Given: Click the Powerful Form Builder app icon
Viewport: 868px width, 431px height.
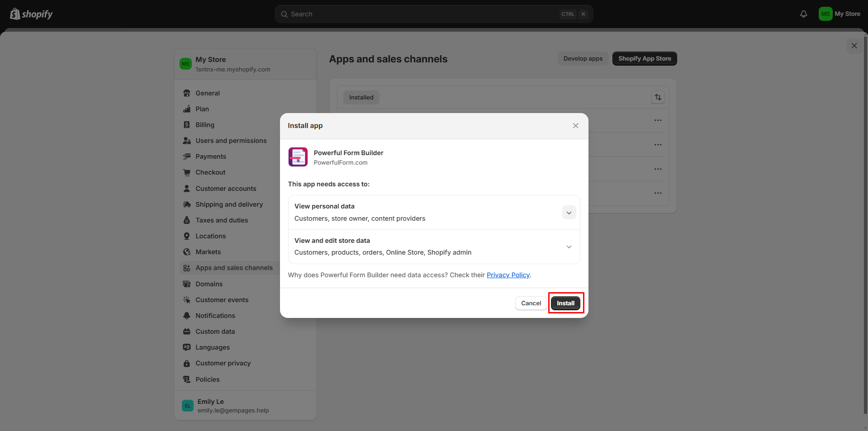Looking at the screenshot, I should pyautogui.click(x=298, y=157).
